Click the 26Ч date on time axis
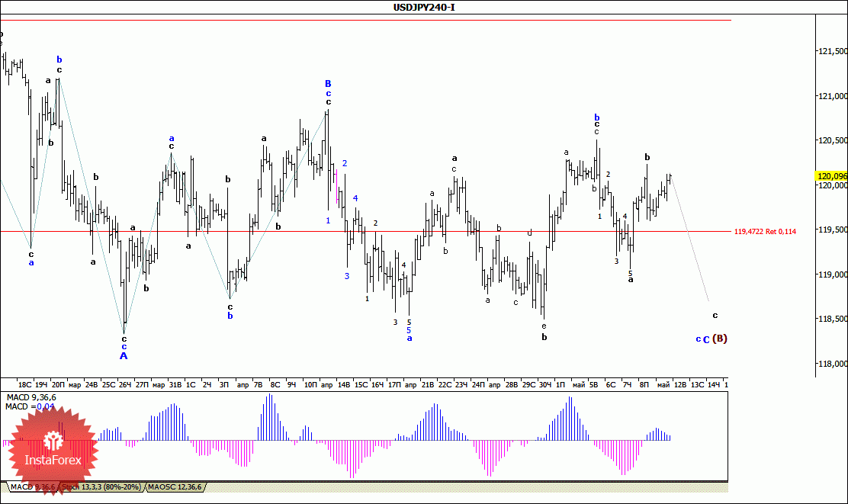The height and width of the screenshot is (504, 848). (125, 385)
